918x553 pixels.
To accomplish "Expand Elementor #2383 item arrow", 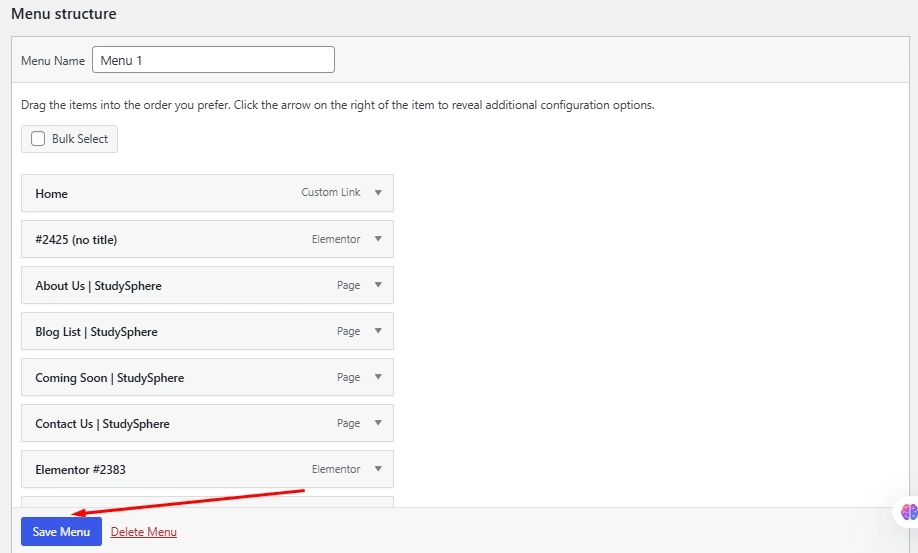I will [378, 469].
